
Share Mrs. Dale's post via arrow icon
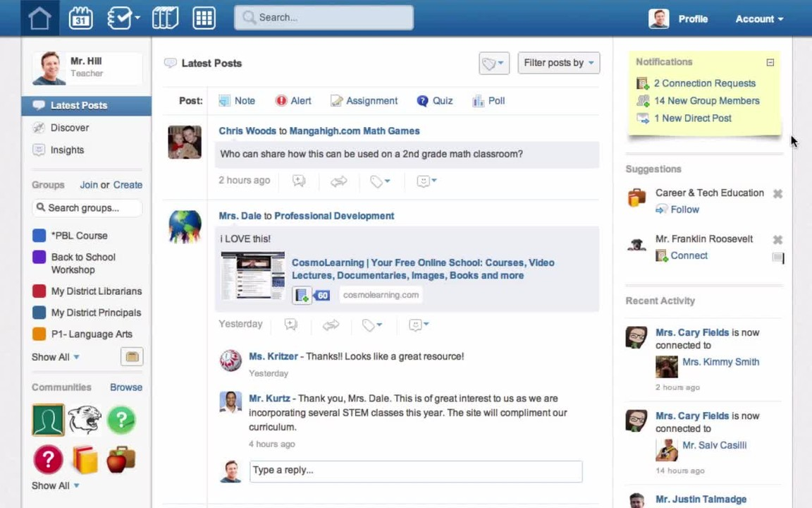[331, 325]
